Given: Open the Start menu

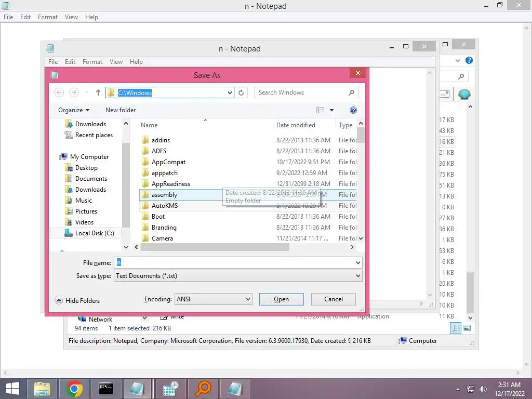Looking at the screenshot, I should pyautogui.click(x=12, y=389).
